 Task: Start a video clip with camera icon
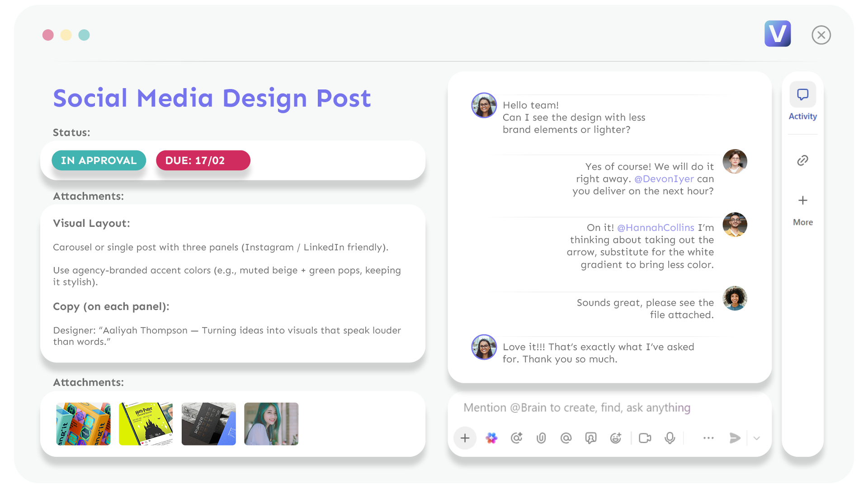point(645,438)
